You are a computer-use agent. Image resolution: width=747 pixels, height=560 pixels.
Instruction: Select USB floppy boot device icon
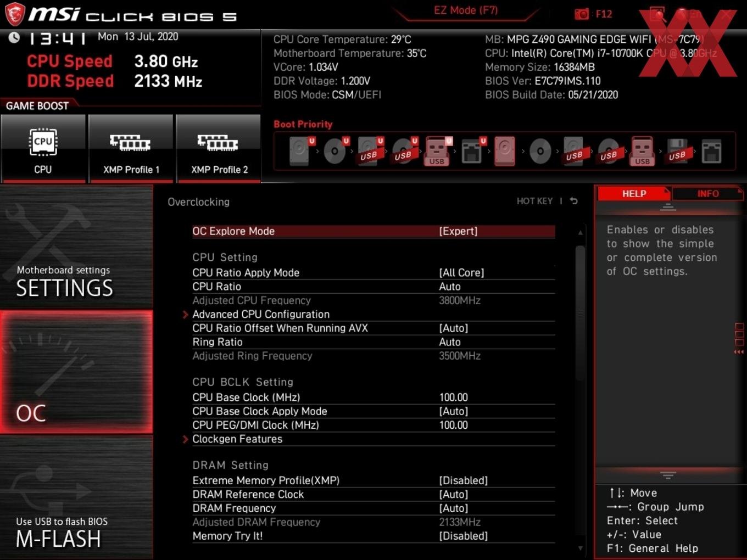point(678,151)
